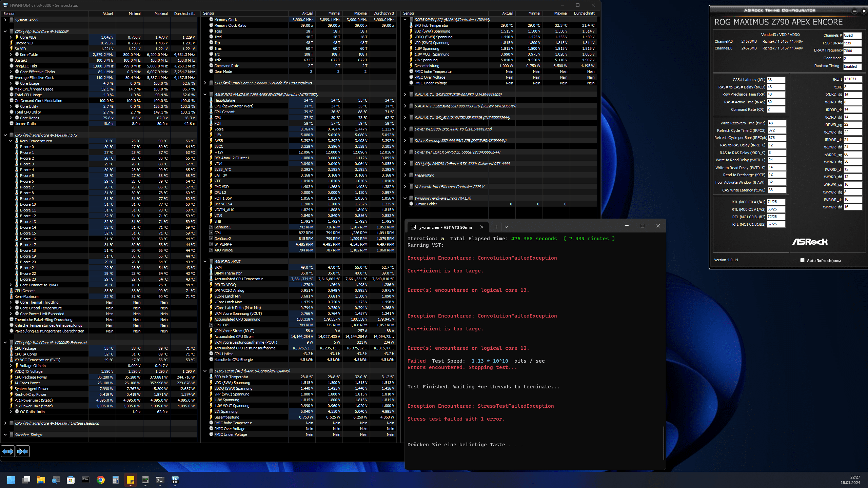Expand Netzwerk Intel Ethernet Controller I225-V
868x488 pixels.
tap(405, 187)
